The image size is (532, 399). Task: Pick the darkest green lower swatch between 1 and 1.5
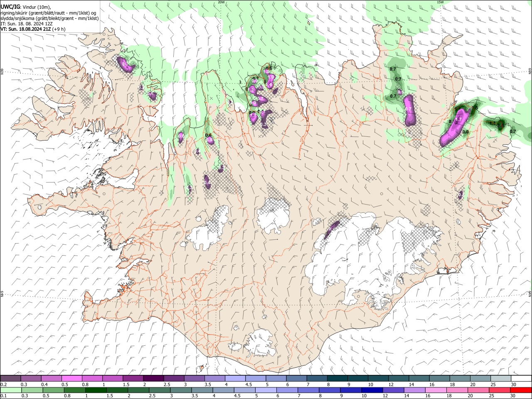pyautogui.click(x=96, y=390)
